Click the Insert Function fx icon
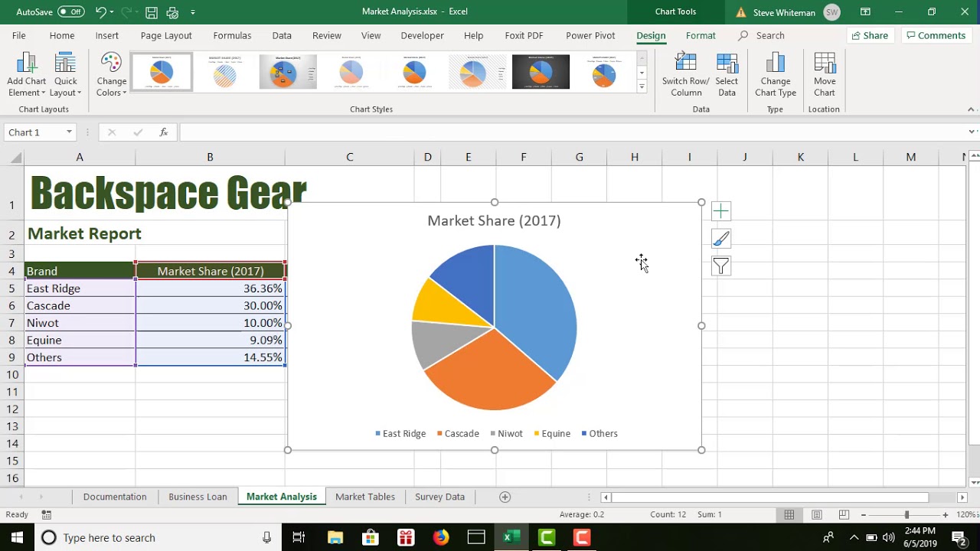Viewport: 980px width, 551px height. 163,132
